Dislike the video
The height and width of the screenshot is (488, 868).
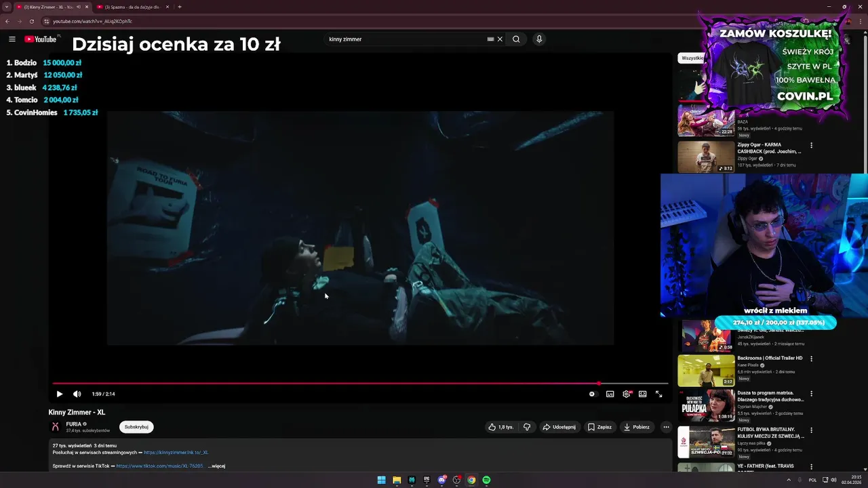527,427
